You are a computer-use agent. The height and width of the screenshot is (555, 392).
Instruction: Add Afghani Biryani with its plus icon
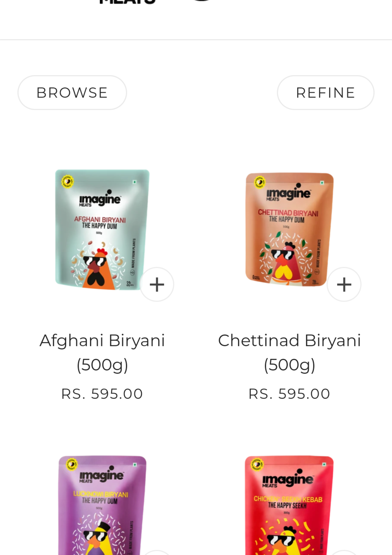click(157, 284)
